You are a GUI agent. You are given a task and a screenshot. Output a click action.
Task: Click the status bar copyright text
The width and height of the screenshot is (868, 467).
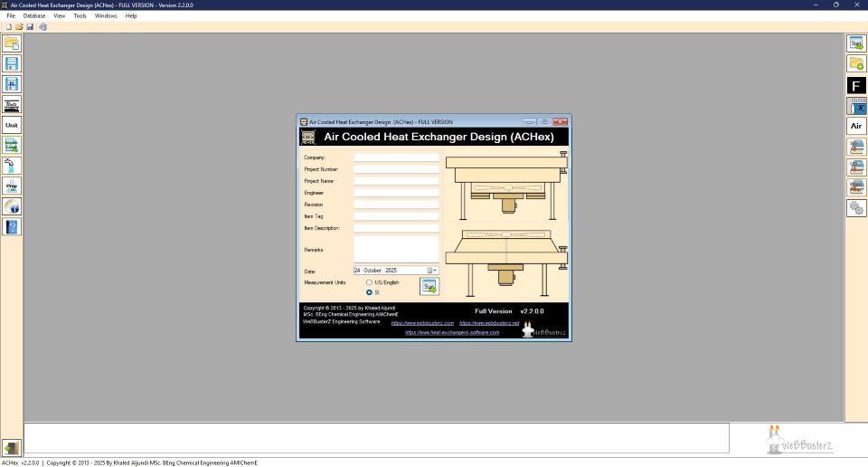click(x=152, y=462)
